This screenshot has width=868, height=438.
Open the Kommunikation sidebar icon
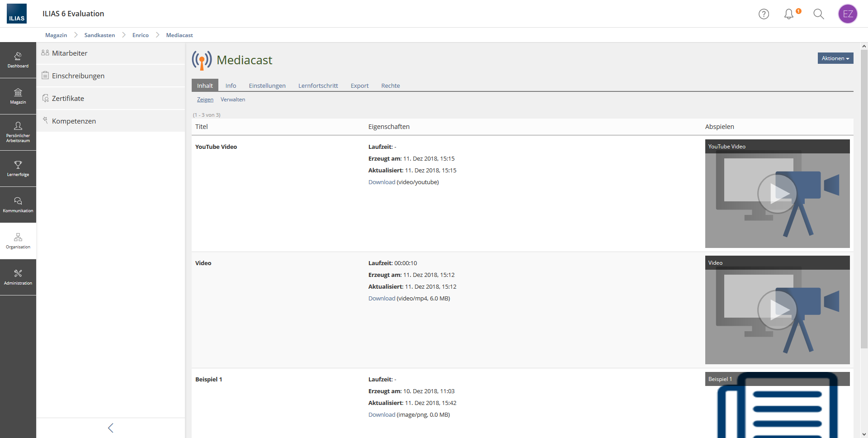(x=18, y=205)
